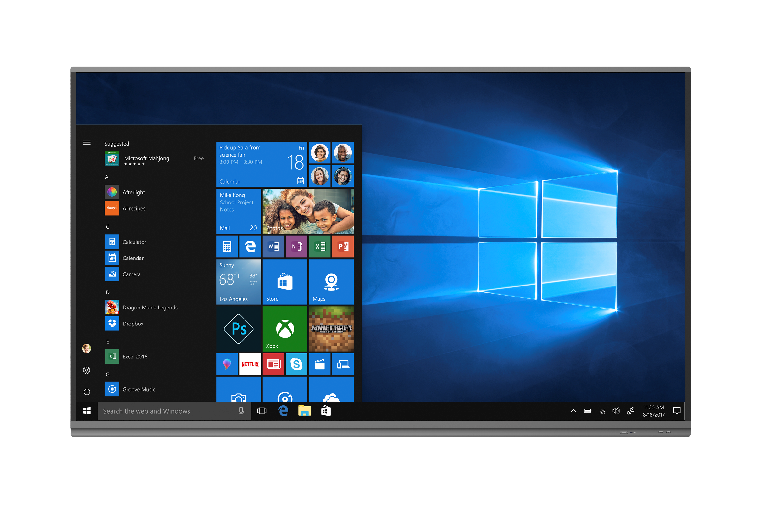Open File Explorer from the taskbar
Screen dimensions: 768x532
click(305, 411)
